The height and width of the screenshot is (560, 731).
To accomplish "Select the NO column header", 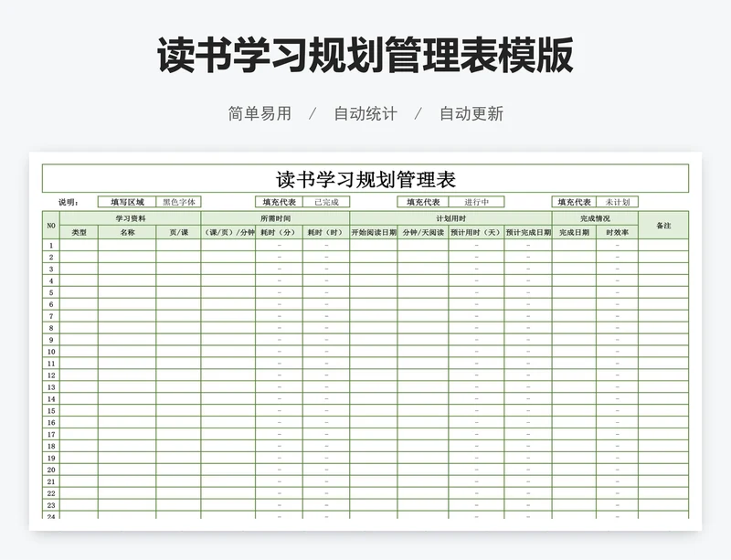I will tap(51, 226).
